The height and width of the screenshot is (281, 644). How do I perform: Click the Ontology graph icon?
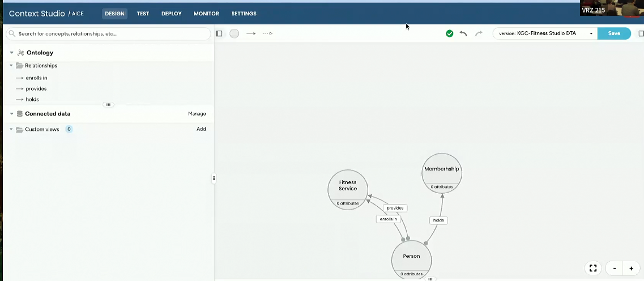coord(20,53)
